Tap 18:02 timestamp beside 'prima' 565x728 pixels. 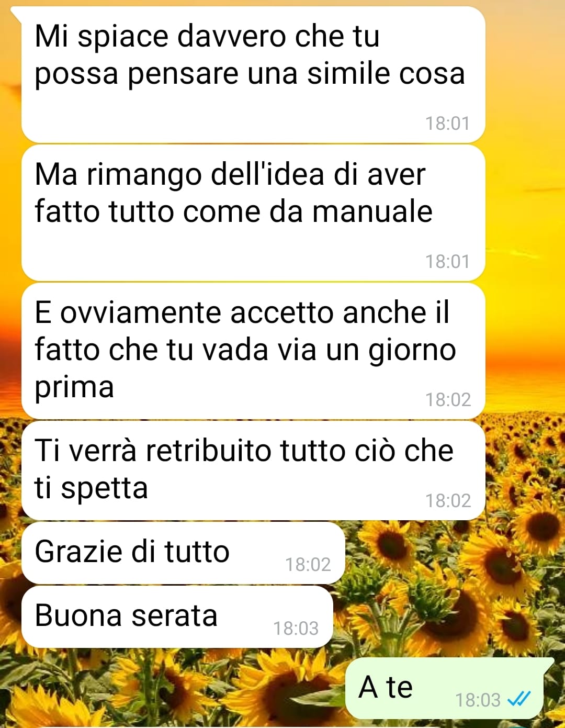pos(448,400)
